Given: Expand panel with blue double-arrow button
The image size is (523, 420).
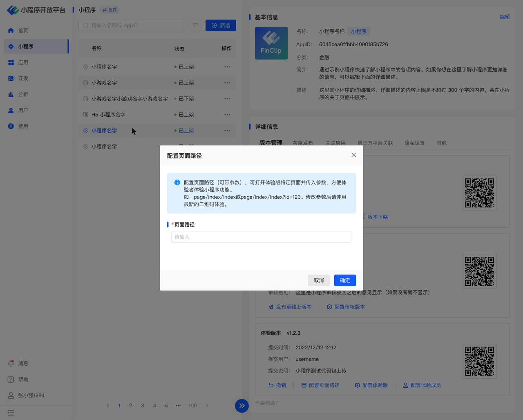Looking at the screenshot, I should [242, 406].
